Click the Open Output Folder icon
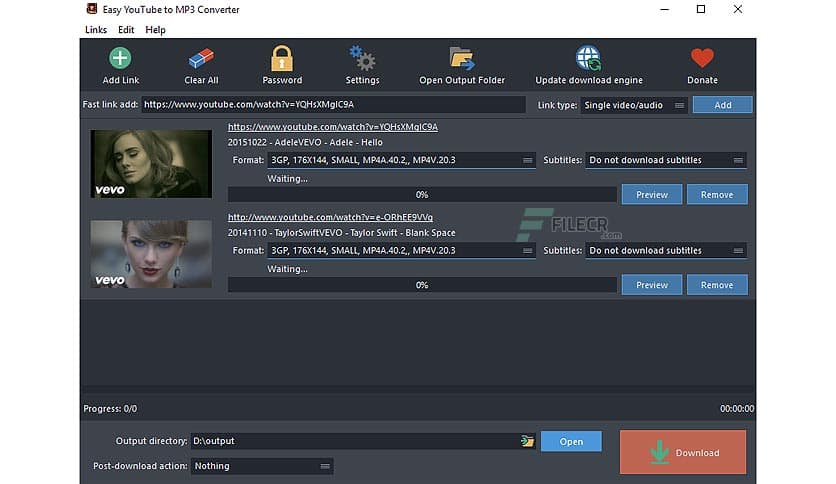Viewport: 836px width, 484px height. click(462, 58)
